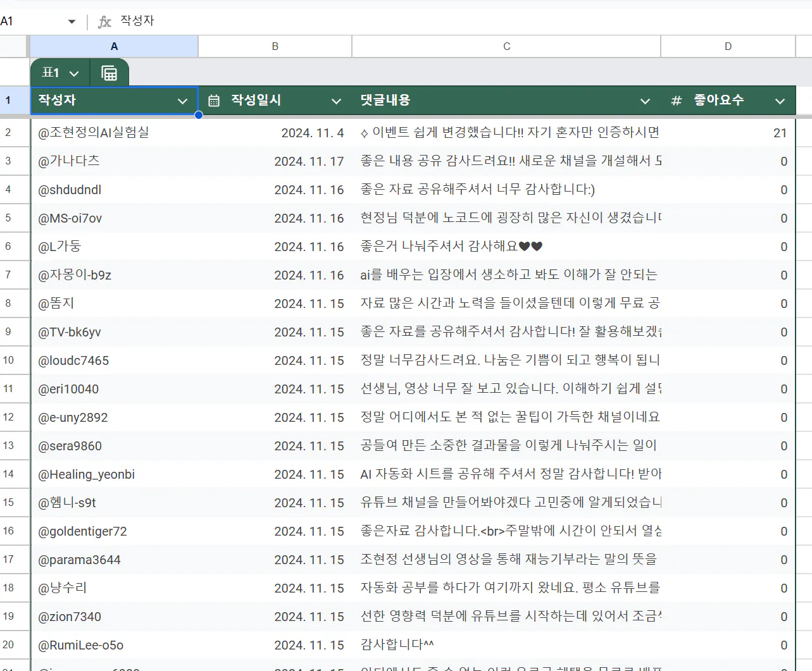Open the 작성자 column filter dropdown
This screenshot has width=812, height=671.
(183, 101)
